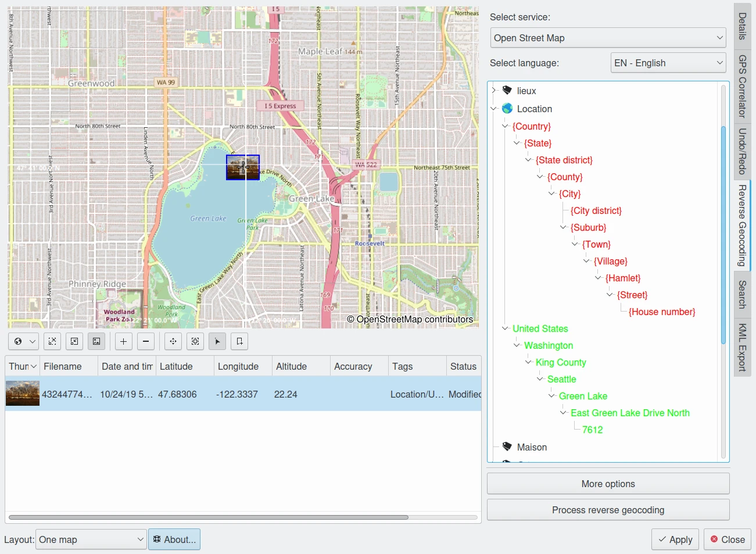Viewport: 756px width, 554px height.
Task: Open the EN - English language dropdown
Action: coord(668,63)
